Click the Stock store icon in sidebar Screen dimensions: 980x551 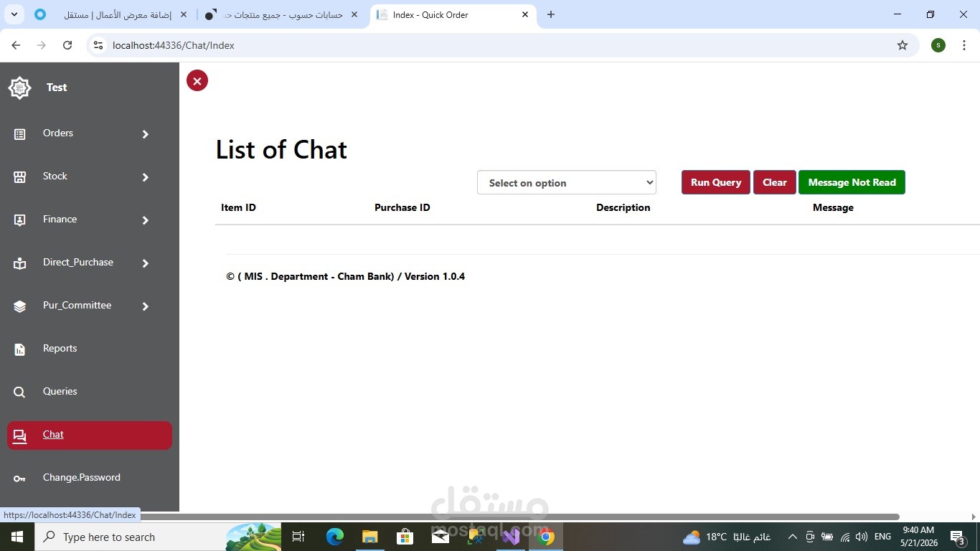tap(20, 177)
